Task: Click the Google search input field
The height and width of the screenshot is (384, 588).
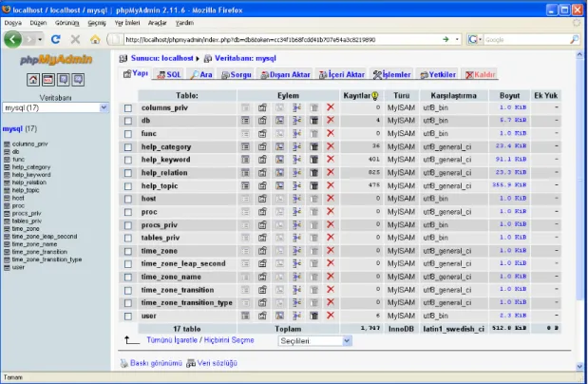Action: tap(526, 39)
